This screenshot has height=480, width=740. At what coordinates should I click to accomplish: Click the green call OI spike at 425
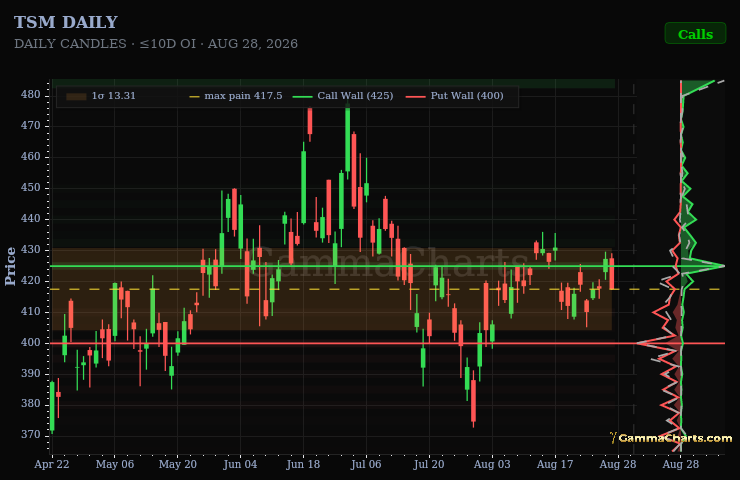702,266
